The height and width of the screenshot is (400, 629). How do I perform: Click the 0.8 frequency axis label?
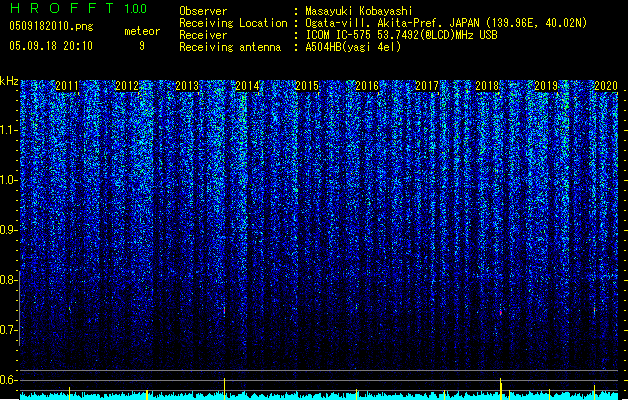[x=9, y=280]
